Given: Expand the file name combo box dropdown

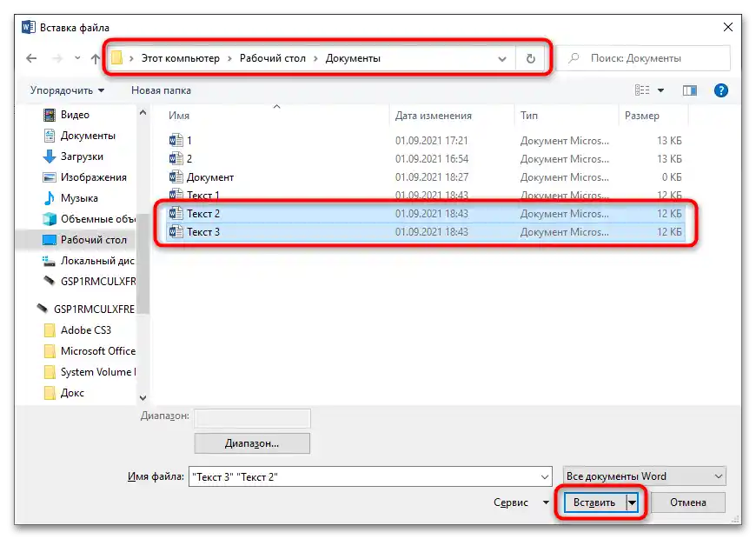Looking at the screenshot, I should pos(545,476).
